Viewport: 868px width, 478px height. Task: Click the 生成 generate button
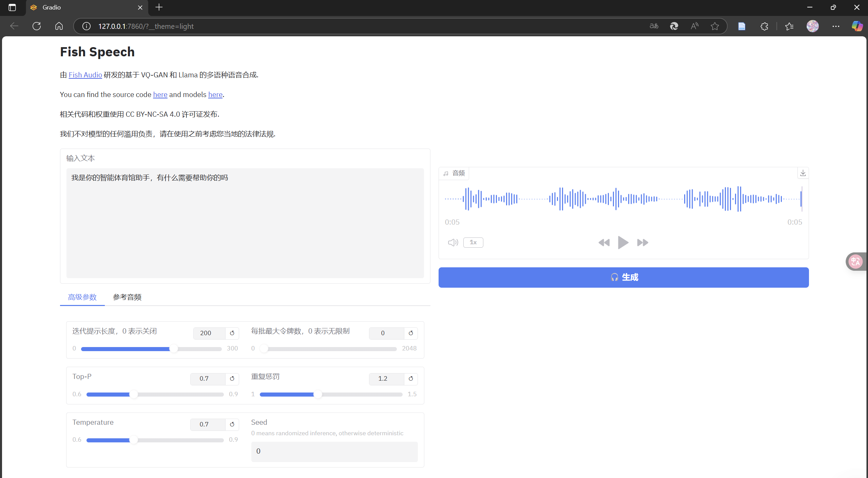(x=623, y=278)
